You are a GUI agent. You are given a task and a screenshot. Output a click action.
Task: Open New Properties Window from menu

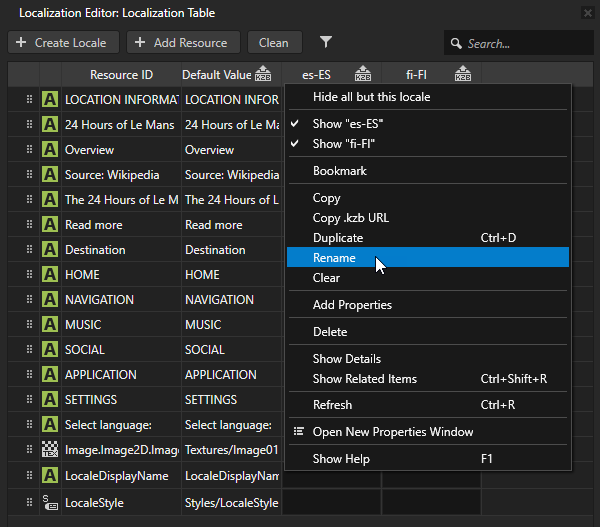pos(392,432)
